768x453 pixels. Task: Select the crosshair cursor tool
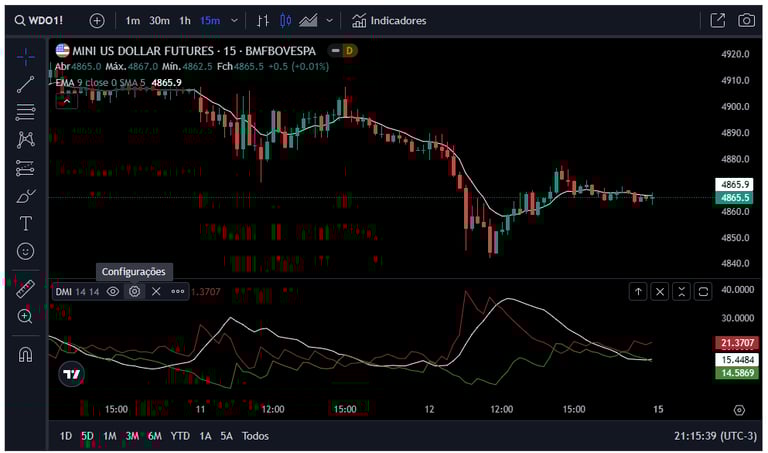(25, 57)
